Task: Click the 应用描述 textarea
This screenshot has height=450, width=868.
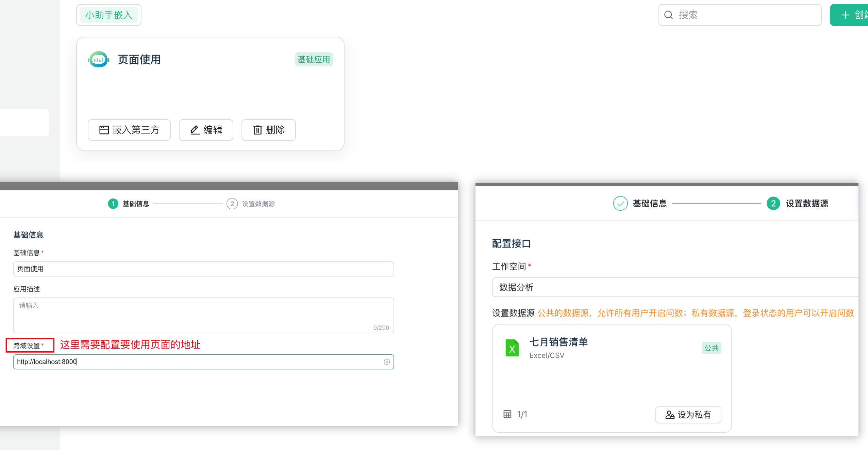Action: point(203,315)
